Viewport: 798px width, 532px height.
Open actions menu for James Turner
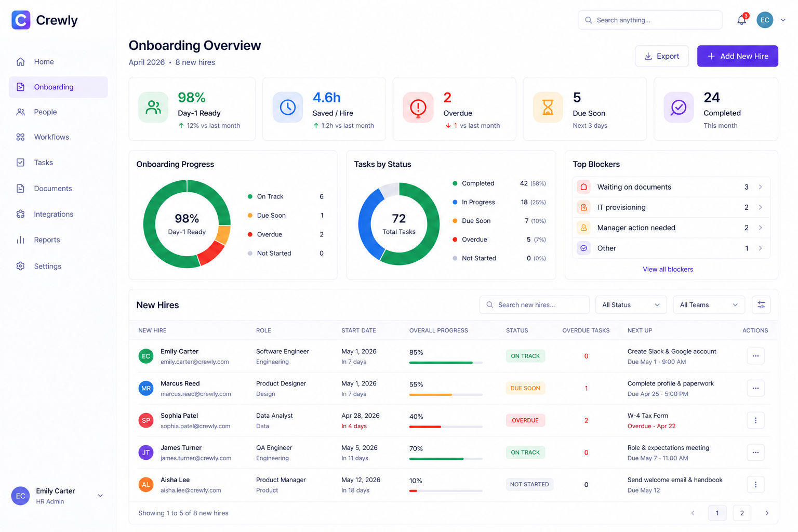click(x=755, y=453)
